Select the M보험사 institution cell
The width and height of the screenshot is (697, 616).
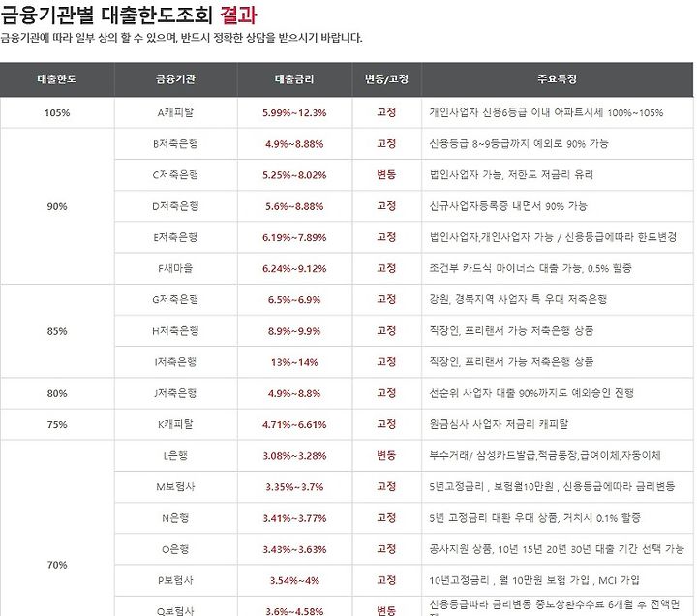[175, 487]
